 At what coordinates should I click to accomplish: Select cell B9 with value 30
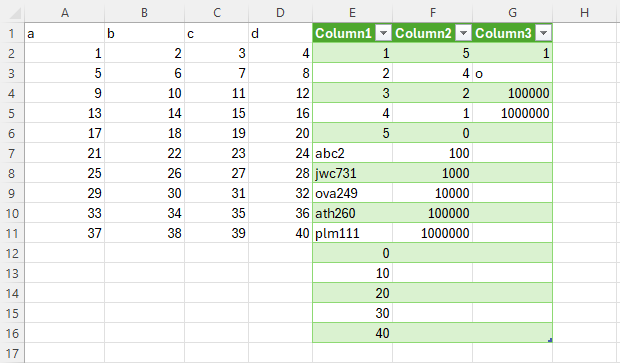pyautogui.click(x=144, y=193)
